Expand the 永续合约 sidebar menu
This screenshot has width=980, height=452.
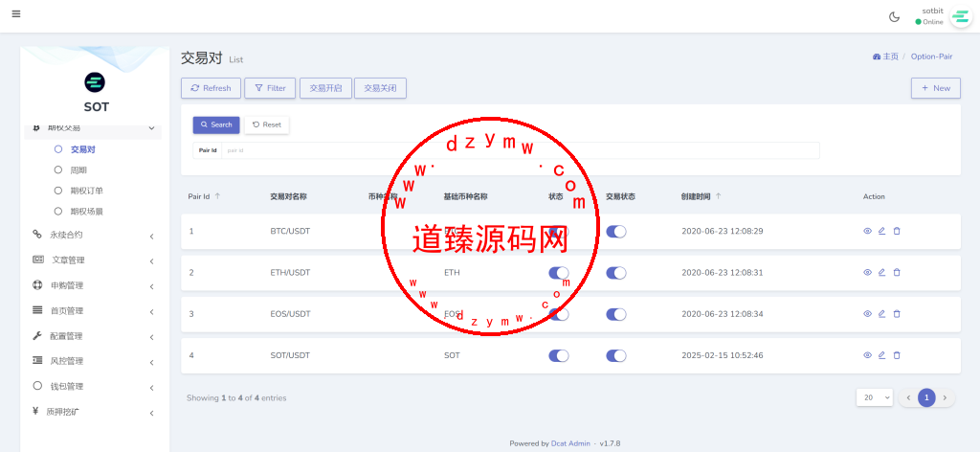[93, 235]
